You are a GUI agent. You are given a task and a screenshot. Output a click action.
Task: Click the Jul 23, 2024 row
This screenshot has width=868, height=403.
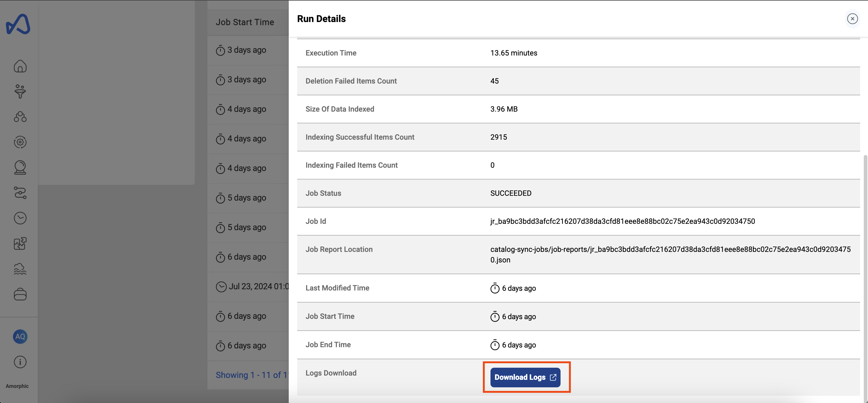tap(248, 287)
